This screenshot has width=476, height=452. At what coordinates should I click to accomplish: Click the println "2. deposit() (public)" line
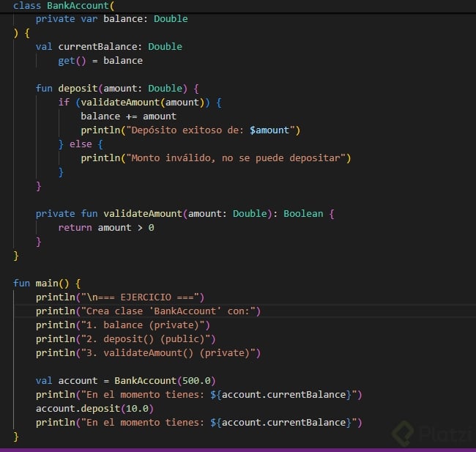pyautogui.click(x=126, y=339)
